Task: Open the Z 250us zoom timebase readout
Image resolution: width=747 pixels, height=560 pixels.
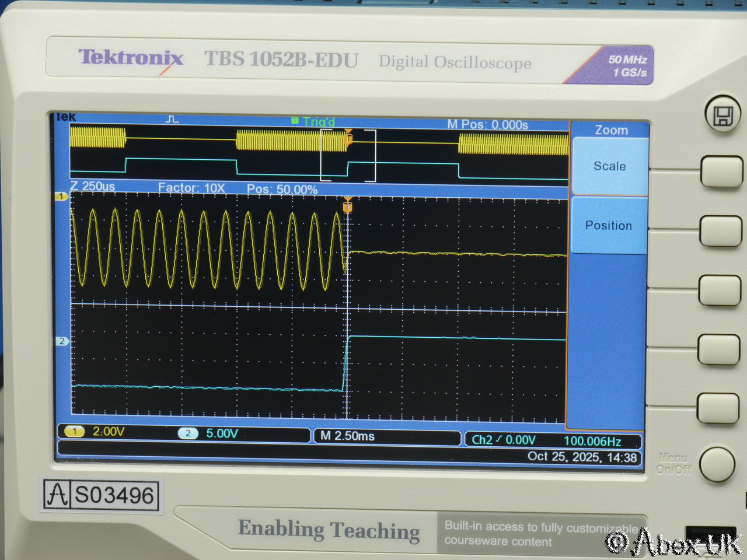Action: pyautogui.click(x=93, y=186)
